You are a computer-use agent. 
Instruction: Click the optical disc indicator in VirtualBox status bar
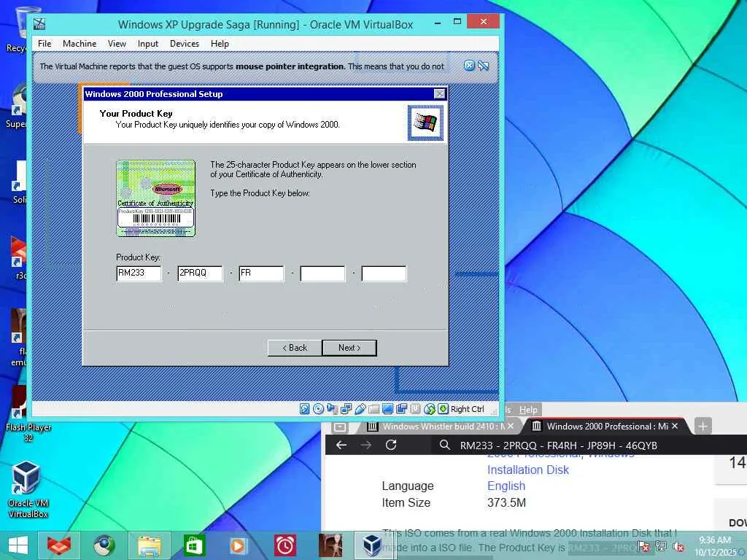click(318, 408)
